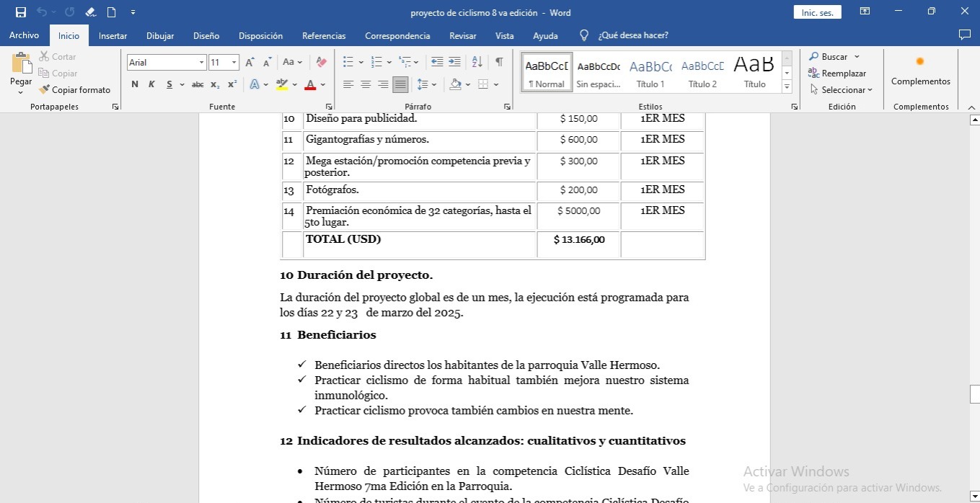Open the comments speech bubble icon
This screenshot has width=980, height=503.
tap(964, 35)
